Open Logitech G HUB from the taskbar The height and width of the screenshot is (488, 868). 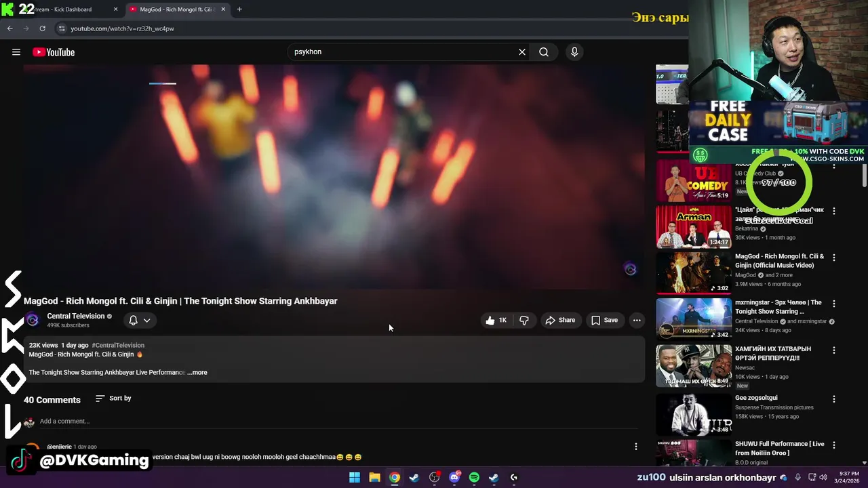[x=514, y=477]
